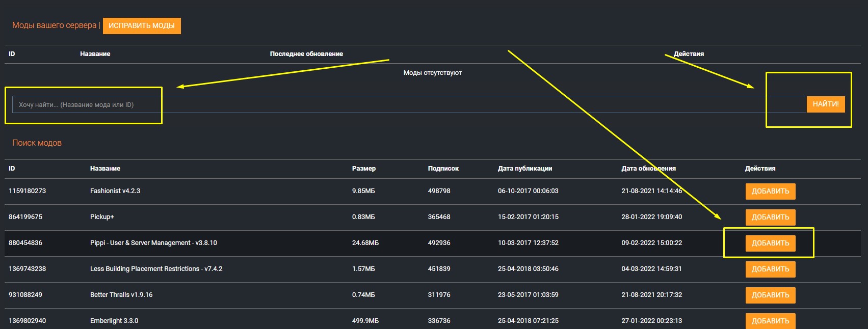Add the Emberlight 3.3.0 mod

(x=770, y=321)
